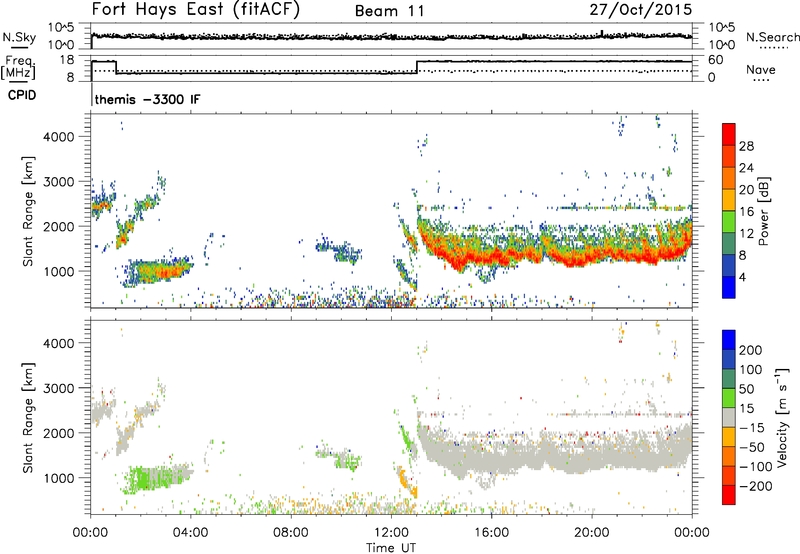800x554 pixels.
Task: Click the "CPID" row label
Action: click(22, 95)
